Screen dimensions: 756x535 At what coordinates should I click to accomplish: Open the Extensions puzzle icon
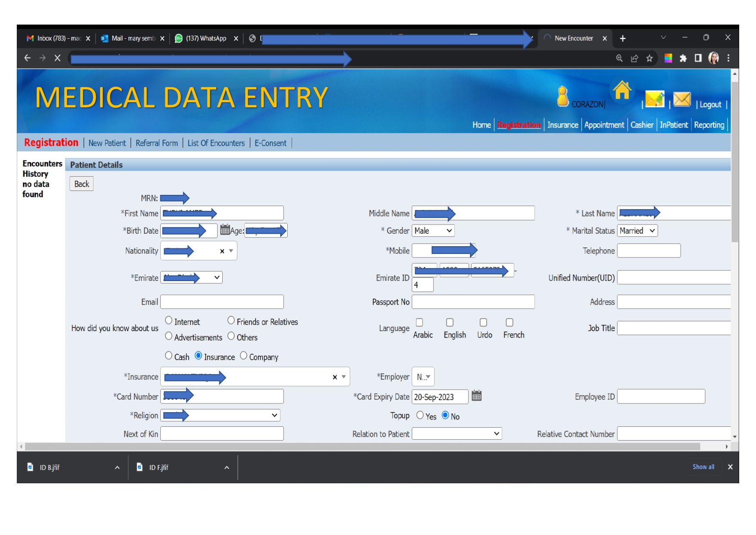click(x=683, y=58)
